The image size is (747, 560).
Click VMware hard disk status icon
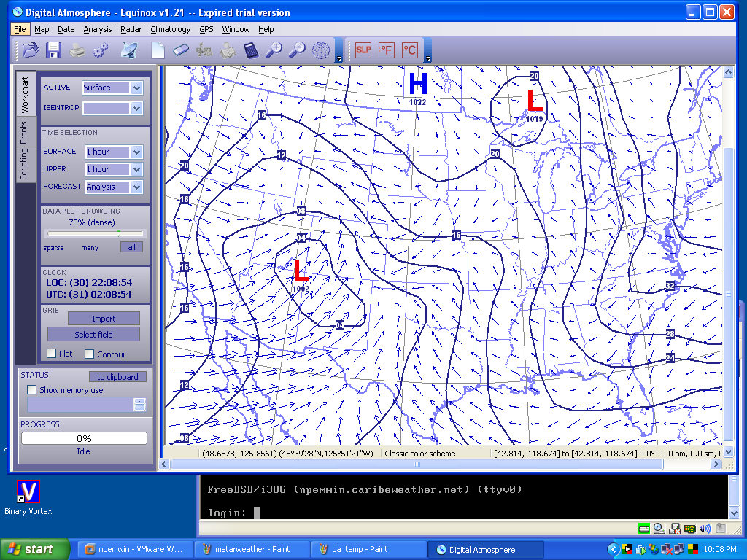(644, 529)
